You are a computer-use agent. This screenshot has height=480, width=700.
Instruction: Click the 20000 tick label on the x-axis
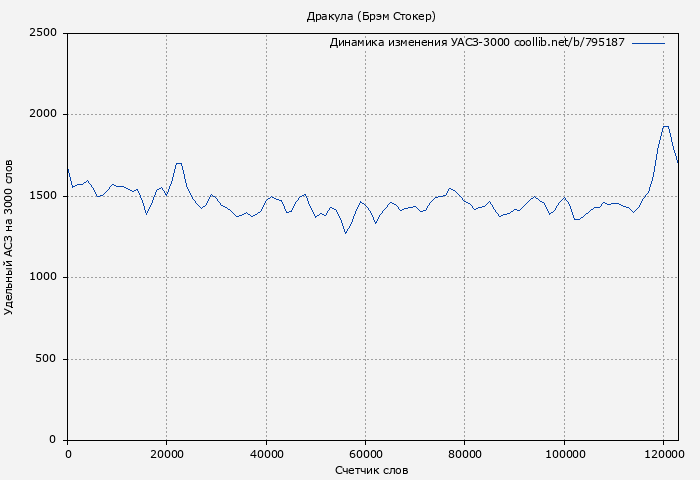[x=167, y=454]
